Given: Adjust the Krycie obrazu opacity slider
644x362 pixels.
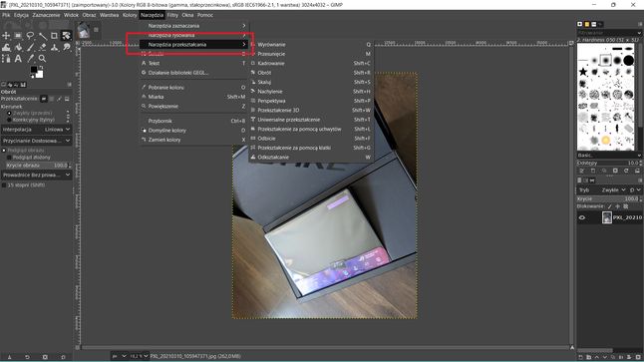Looking at the screenshot, I should (x=37, y=166).
